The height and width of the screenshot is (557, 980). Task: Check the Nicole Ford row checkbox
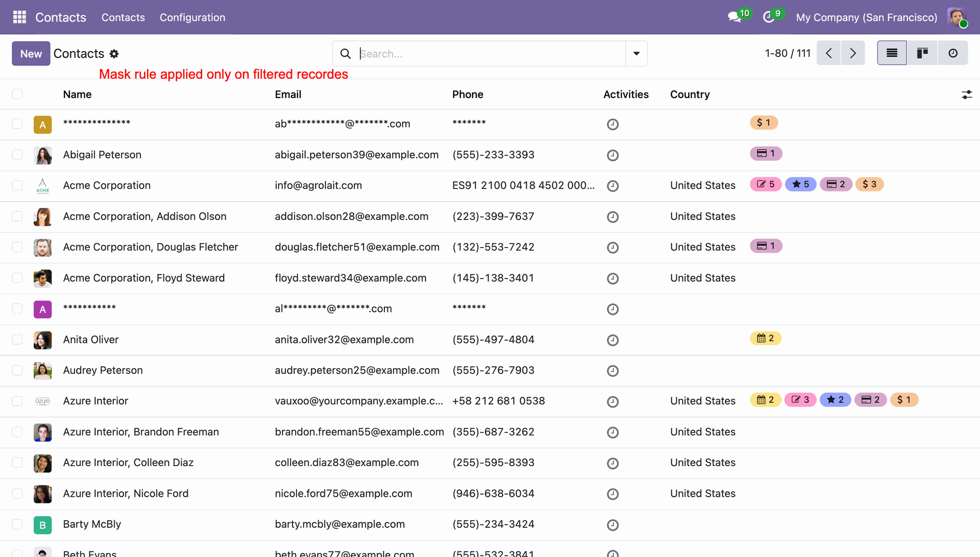(x=17, y=494)
